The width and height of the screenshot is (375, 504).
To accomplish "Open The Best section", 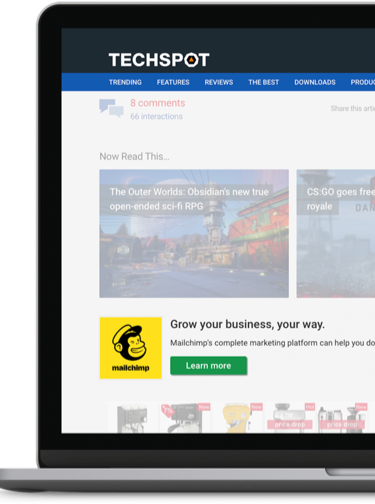I will point(264,82).
